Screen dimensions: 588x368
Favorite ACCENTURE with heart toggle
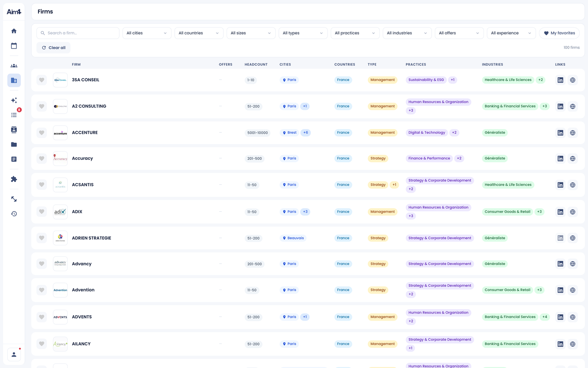coord(42,133)
